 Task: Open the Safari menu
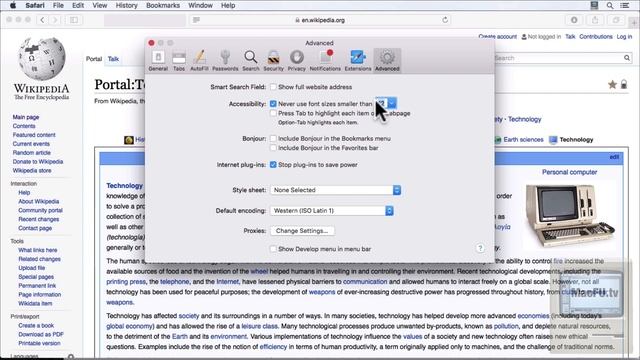point(35,5)
